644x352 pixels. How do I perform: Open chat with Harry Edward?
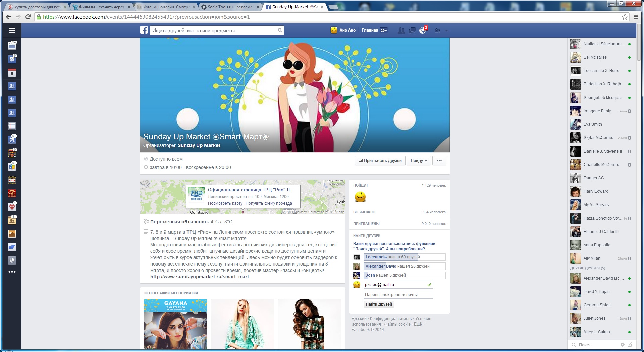tap(601, 191)
